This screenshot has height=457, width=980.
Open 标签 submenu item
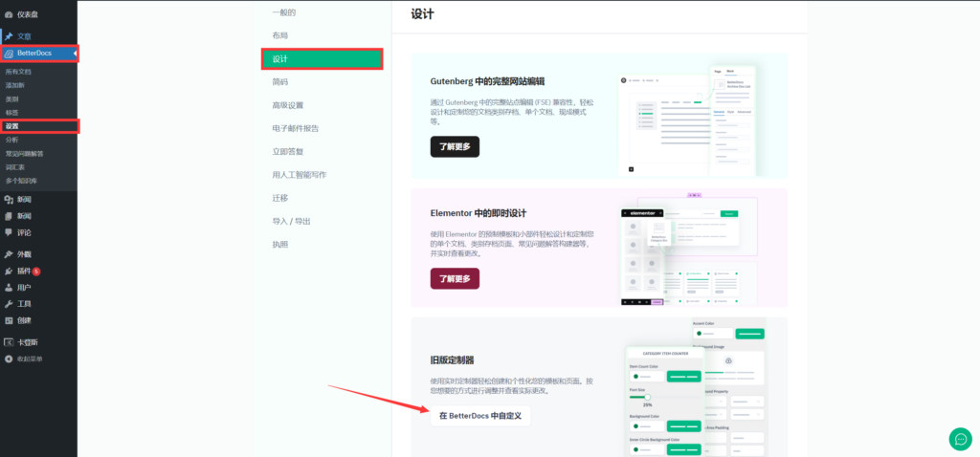click(x=11, y=113)
